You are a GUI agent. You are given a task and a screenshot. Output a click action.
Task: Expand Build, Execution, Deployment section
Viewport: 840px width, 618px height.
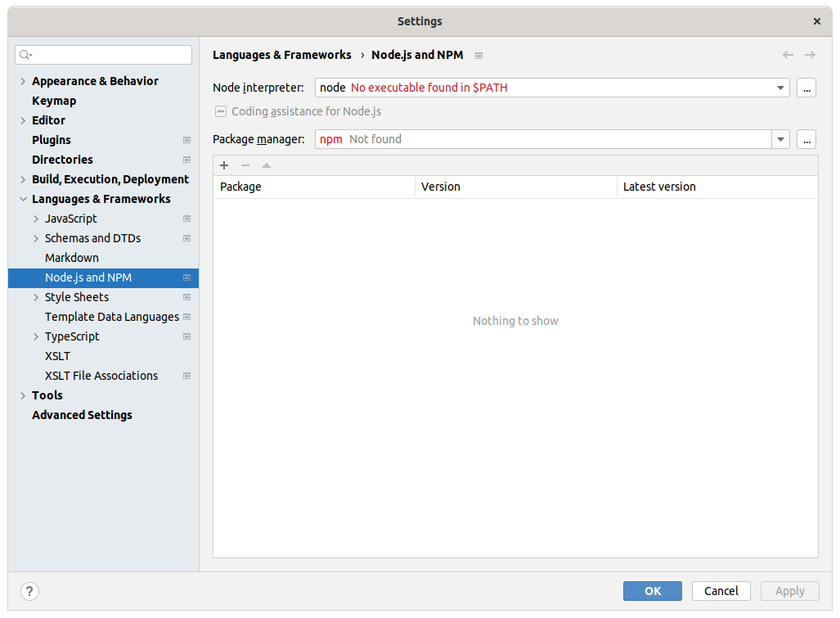(x=23, y=179)
